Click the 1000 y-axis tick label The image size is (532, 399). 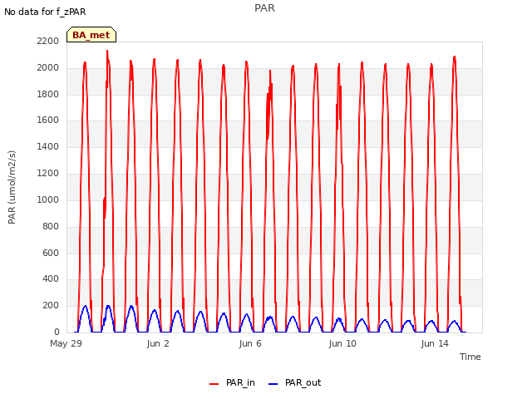point(48,199)
